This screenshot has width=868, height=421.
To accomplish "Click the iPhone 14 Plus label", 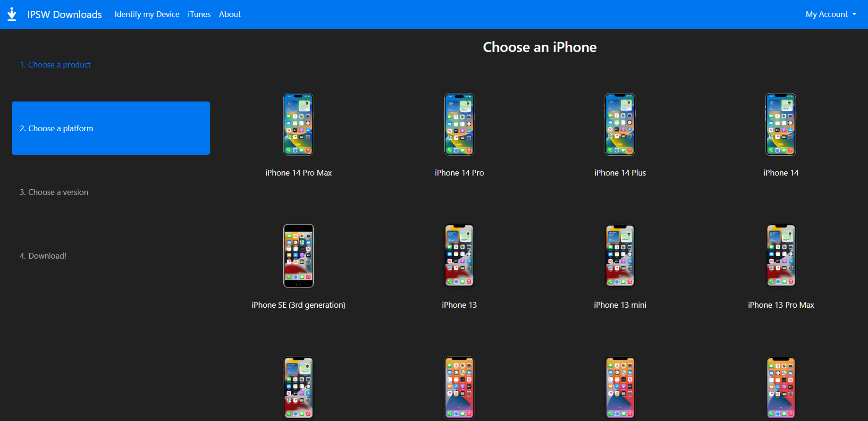I will 620,173.
